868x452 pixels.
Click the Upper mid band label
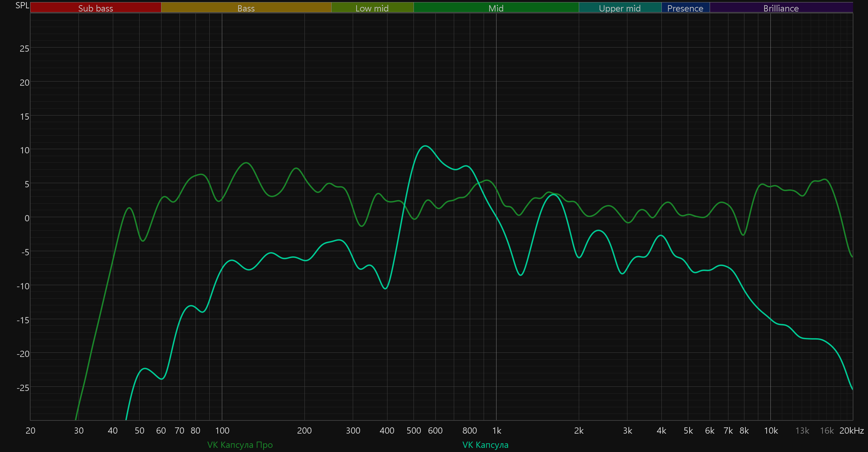click(x=620, y=8)
